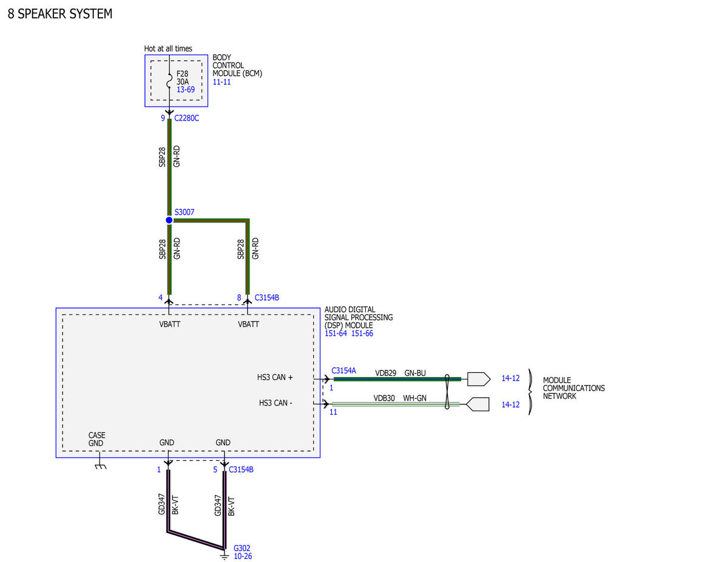
Task: Click the WH-GN wire color label
Action: tap(415, 399)
